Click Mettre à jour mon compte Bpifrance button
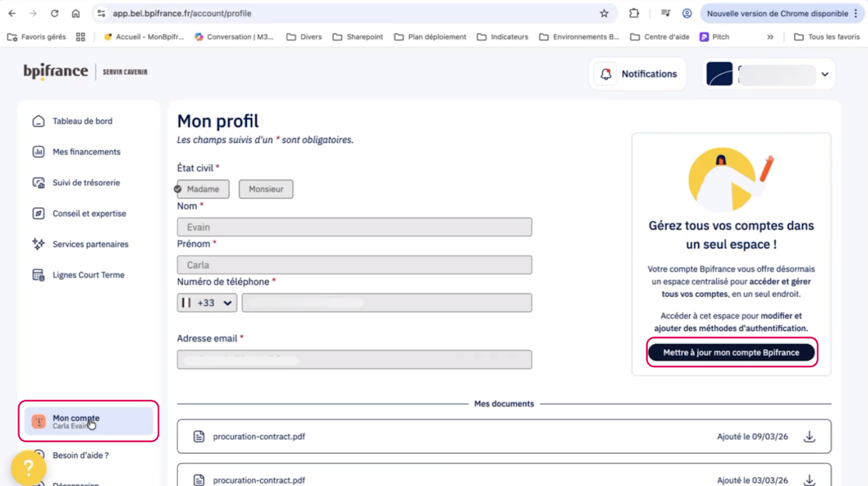The height and width of the screenshot is (486, 868). (x=731, y=352)
